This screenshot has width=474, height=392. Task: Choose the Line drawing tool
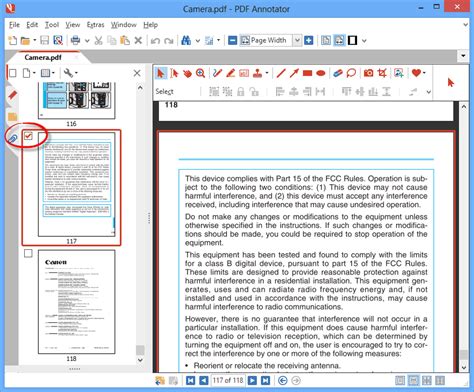coord(281,73)
